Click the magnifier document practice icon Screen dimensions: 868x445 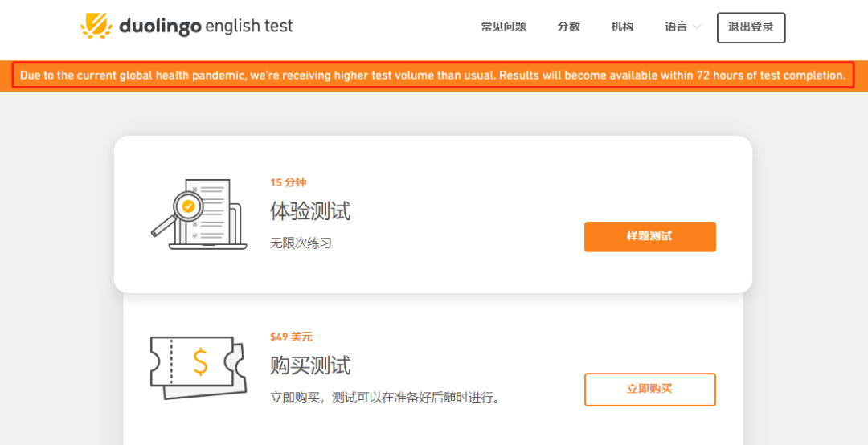199,214
